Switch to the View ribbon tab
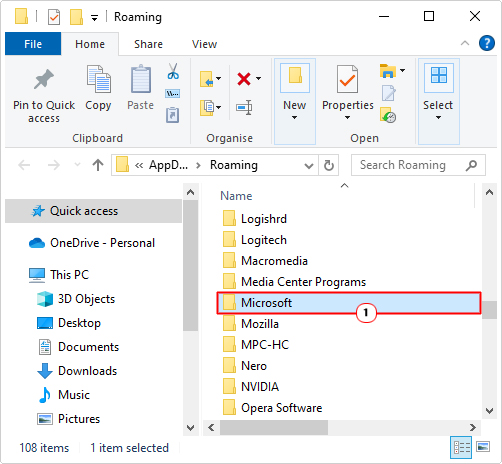This screenshot has height=464, width=502. (204, 44)
